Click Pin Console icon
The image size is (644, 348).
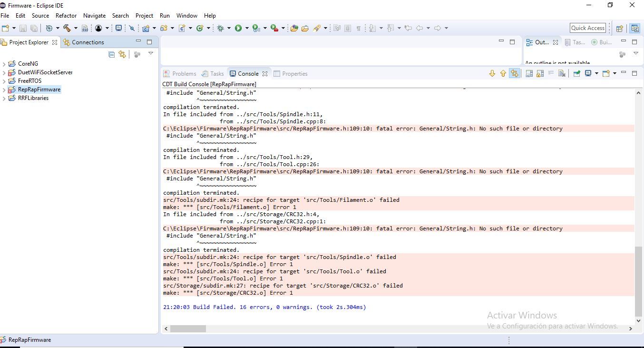coord(576,73)
